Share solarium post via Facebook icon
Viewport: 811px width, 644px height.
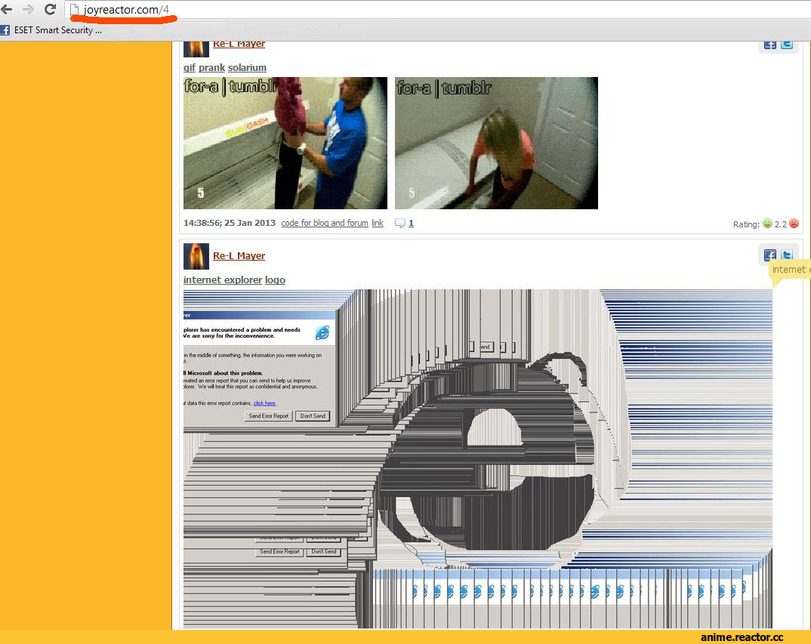770,44
